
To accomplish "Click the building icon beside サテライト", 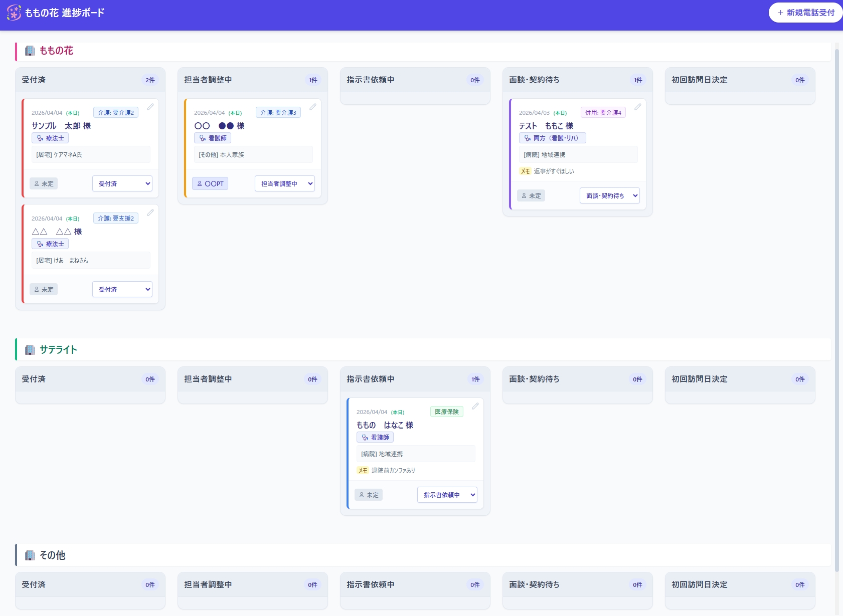I will tap(30, 350).
